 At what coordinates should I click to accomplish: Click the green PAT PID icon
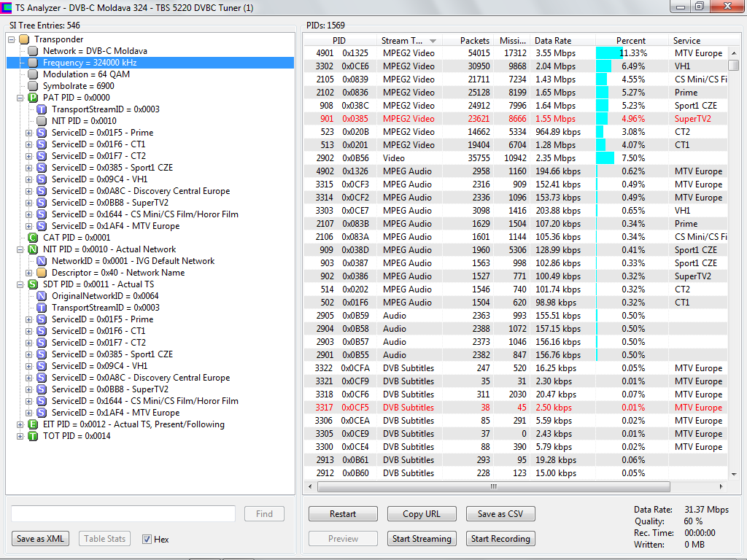[33, 98]
